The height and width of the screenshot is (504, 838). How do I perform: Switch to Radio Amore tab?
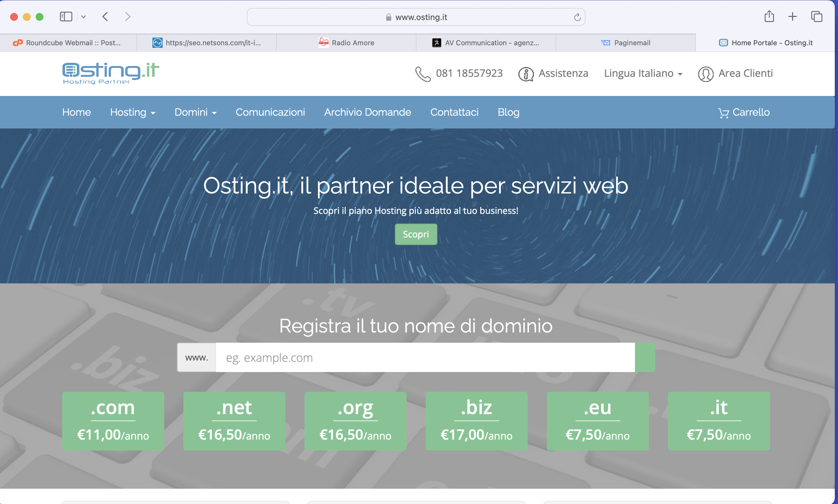[x=346, y=43]
